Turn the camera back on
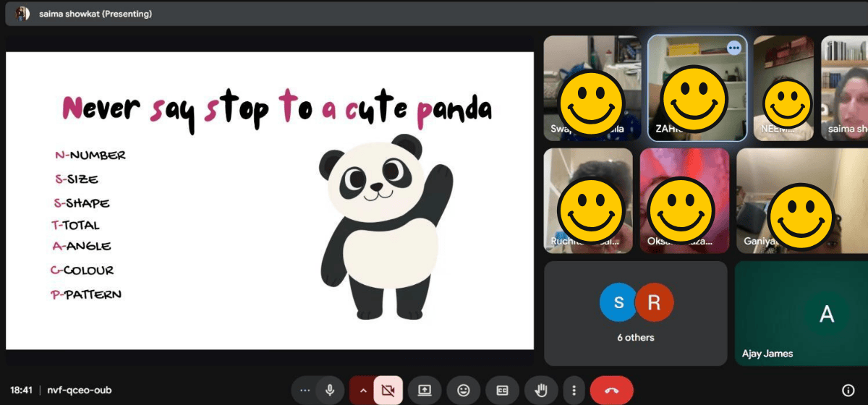Image resolution: width=868 pixels, height=405 pixels. [x=388, y=391]
